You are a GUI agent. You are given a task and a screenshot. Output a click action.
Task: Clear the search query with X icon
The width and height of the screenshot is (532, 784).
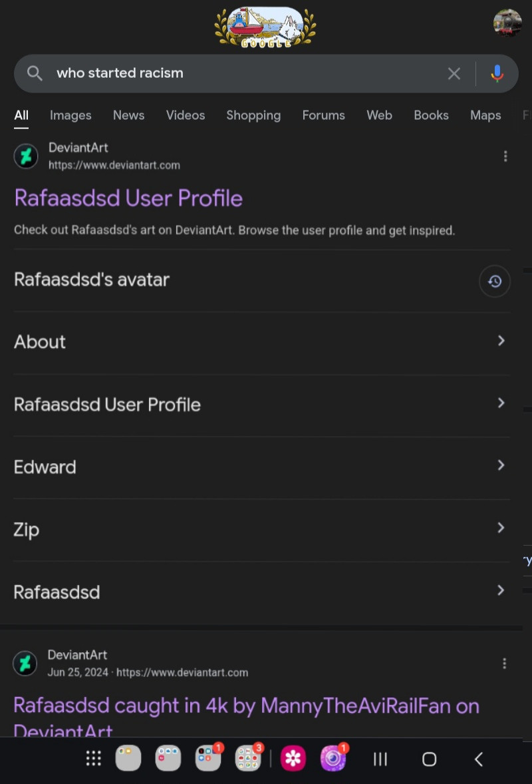click(454, 73)
